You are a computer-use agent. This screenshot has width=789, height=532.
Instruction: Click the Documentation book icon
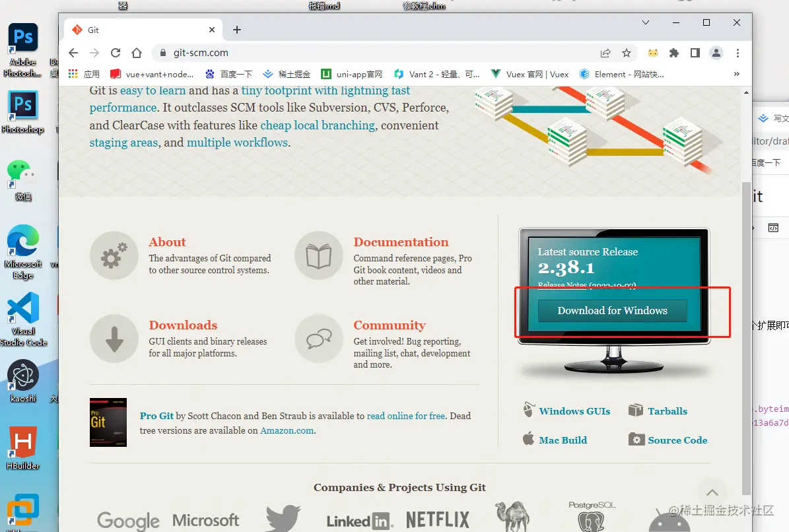pos(319,255)
